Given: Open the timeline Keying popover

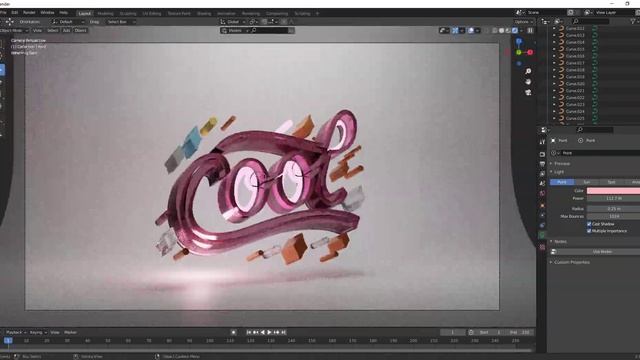Looking at the screenshot, I should click(x=38, y=332).
